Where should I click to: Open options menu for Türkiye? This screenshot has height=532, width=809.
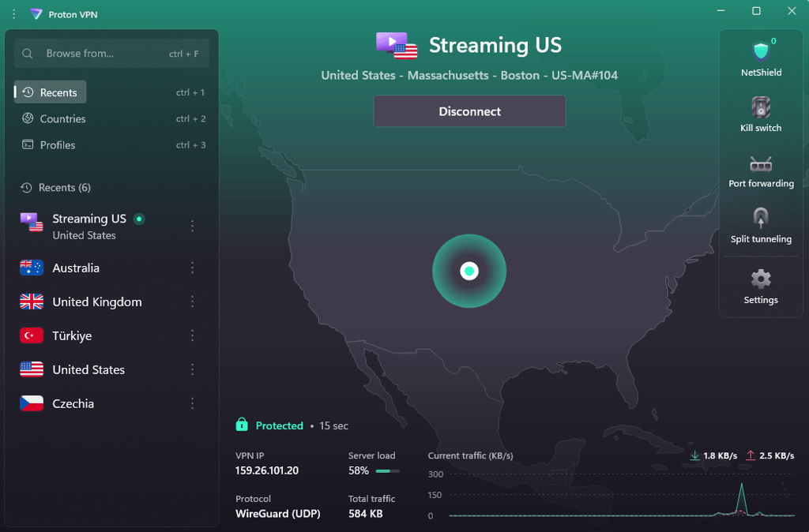tap(193, 335)
